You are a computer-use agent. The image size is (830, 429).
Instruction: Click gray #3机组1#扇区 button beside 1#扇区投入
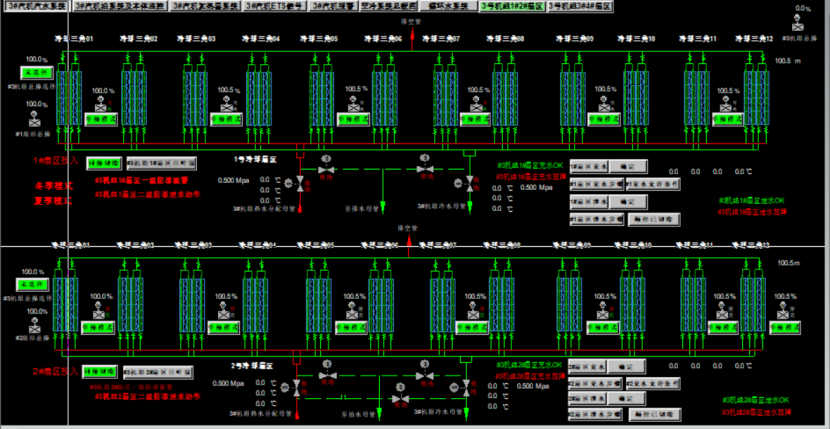161,163
